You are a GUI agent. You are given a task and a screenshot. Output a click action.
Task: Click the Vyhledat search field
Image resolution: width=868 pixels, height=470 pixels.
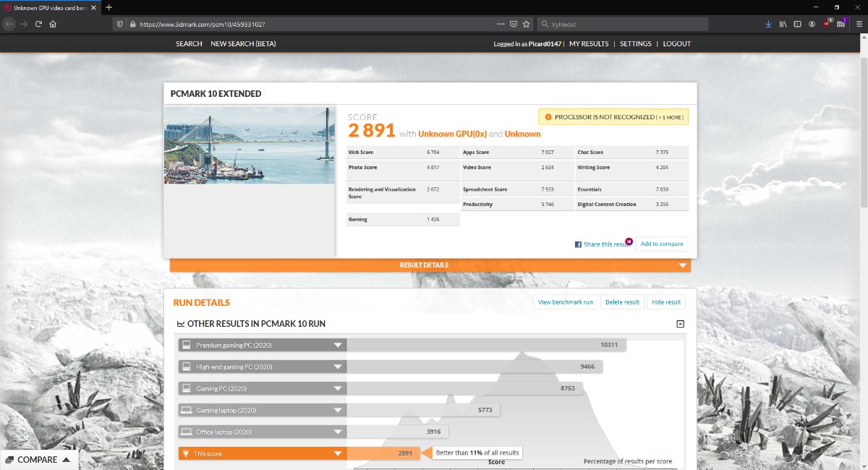pyautogui.click(x=622, y=24)
